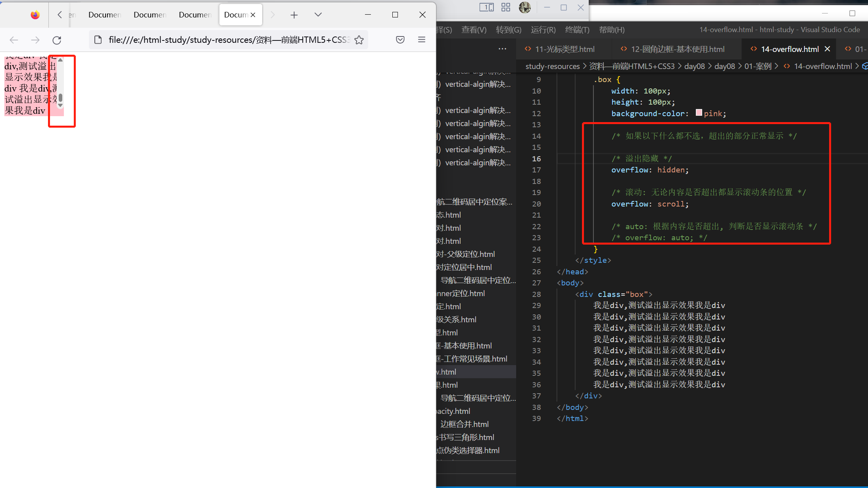Click the pink color swatch in code

coord(699,113)
